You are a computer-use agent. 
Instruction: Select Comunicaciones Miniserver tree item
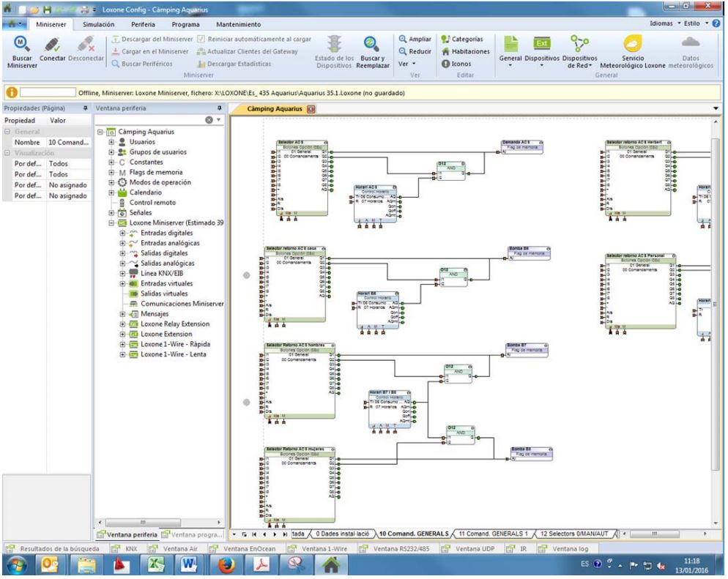click(182, 304)
